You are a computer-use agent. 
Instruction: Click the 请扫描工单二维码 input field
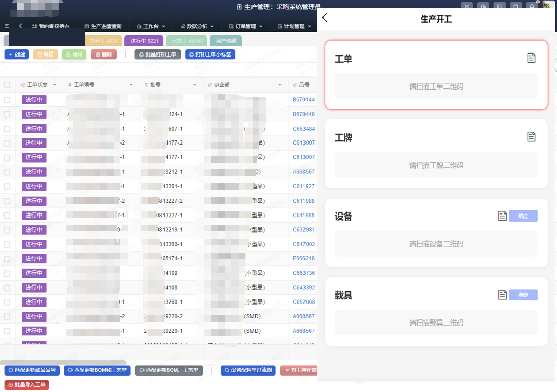coord(436,86)
